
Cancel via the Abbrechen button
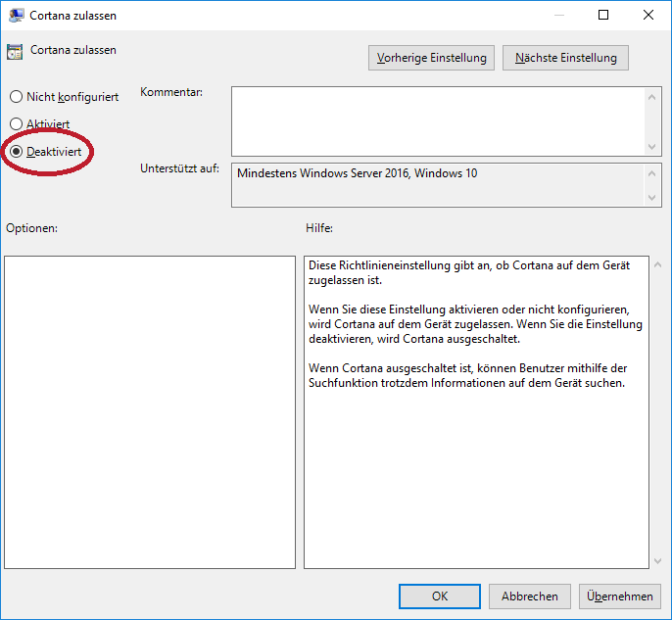(530, 596)
